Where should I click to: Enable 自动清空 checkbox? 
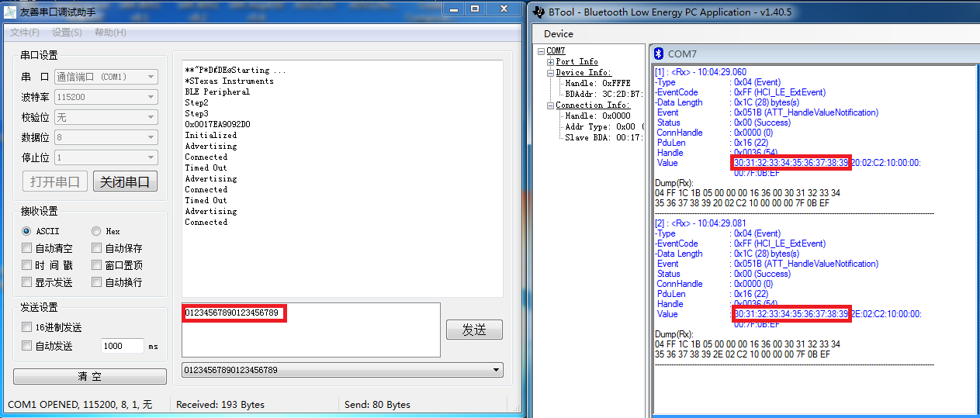pos(27,248)
